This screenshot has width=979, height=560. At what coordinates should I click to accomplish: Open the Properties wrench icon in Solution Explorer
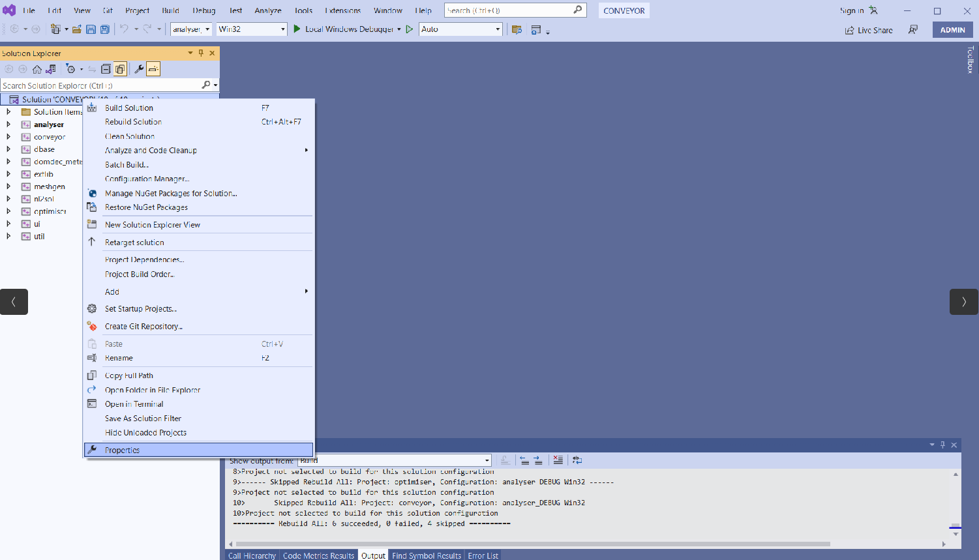click(x=139, y=69)
